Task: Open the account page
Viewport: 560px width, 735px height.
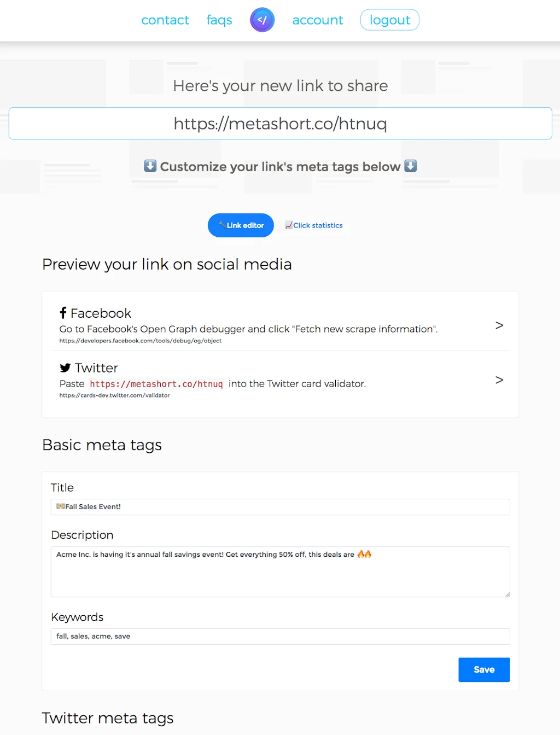Action: [x=318, y=20]
